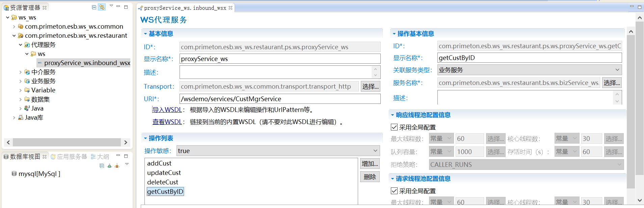The height and width of the screenshot is (208, 644).
Task: Click red disconnect database icon
Action: (x=117, y=166)
